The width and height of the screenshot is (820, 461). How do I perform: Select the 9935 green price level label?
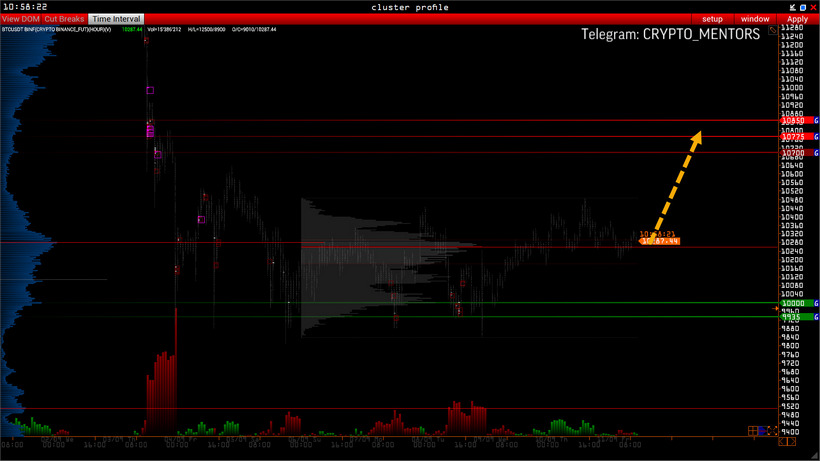[x=795, y=317]
